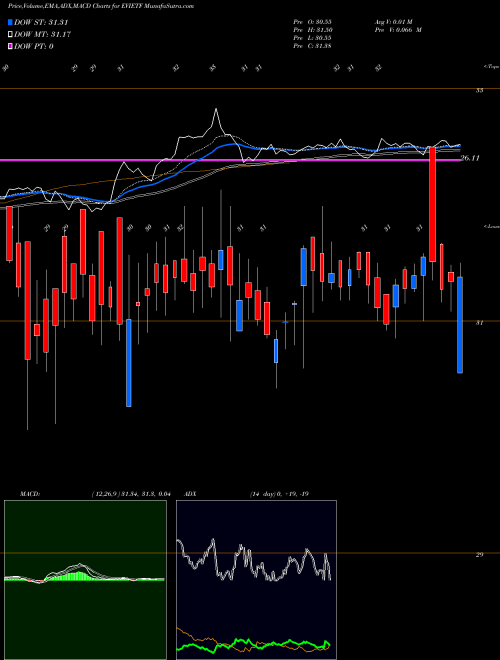Open the dark blue ADX indicator panel
The height and width of the screenshot is (660, 500).
pos(256,580)
